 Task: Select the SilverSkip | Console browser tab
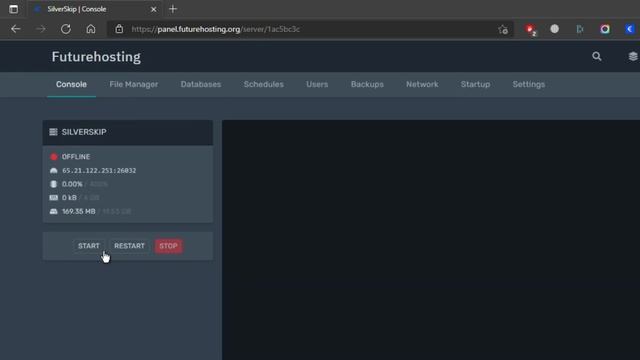95,9
